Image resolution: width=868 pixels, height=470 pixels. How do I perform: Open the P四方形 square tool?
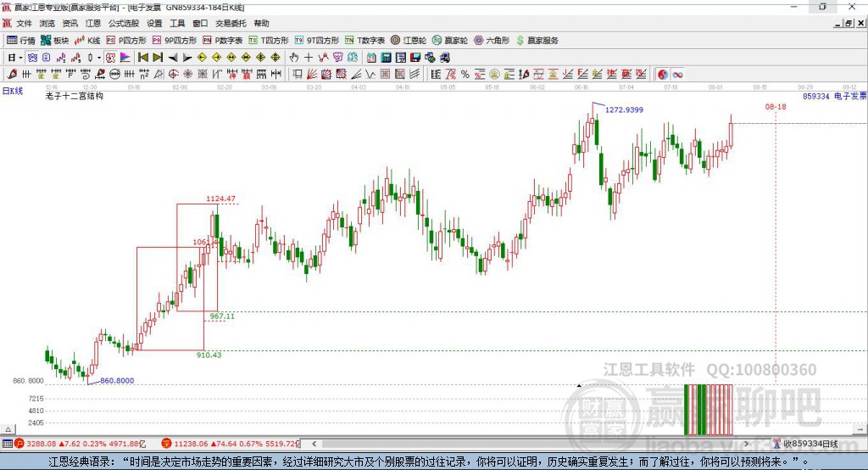[126, 40]
